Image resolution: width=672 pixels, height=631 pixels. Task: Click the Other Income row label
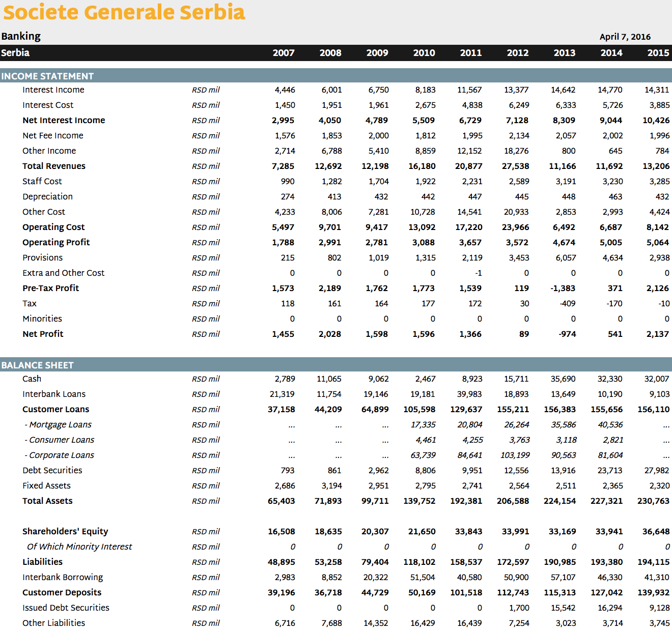49,151
